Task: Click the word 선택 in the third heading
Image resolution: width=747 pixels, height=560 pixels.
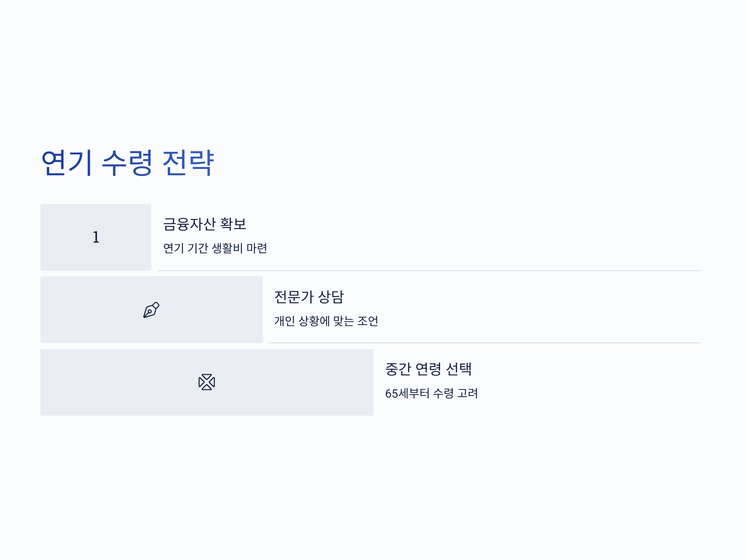Action: click(x=458, y=369)
